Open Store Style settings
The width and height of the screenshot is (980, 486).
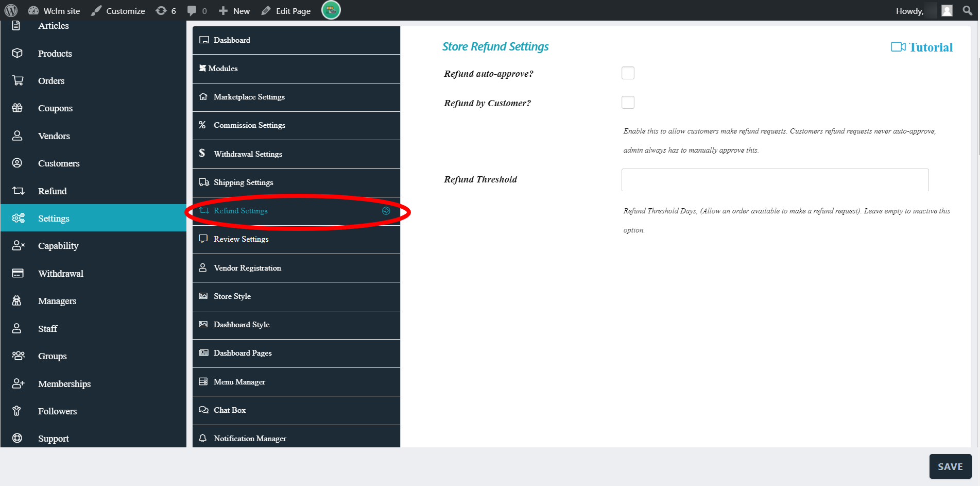pos(232,296)
